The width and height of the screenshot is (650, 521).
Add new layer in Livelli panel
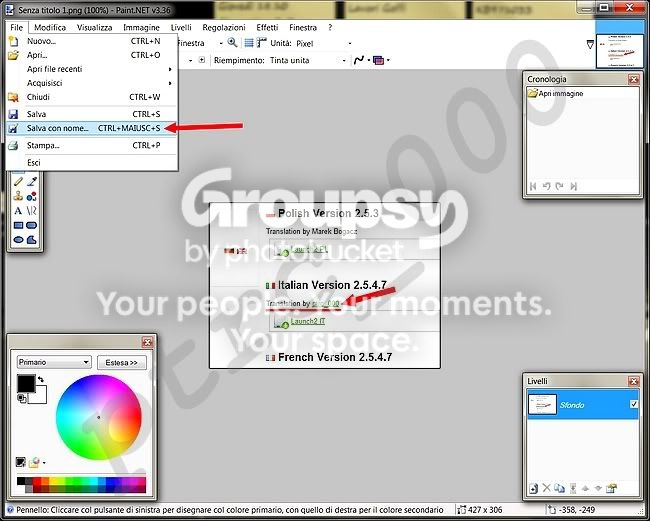coord(534,489)
